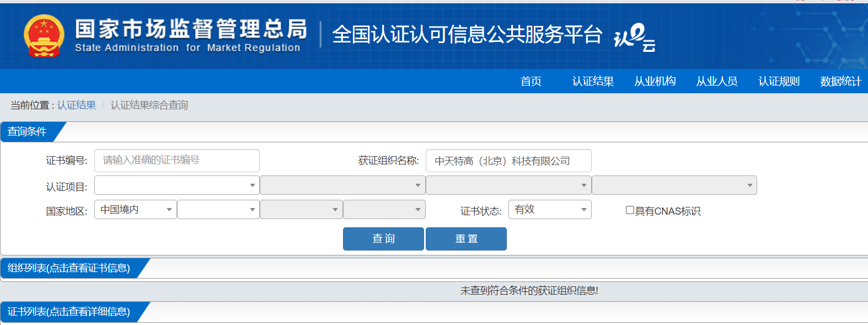
Task: Go to 从业机构 in navigation bar
Action: point(655,81)
